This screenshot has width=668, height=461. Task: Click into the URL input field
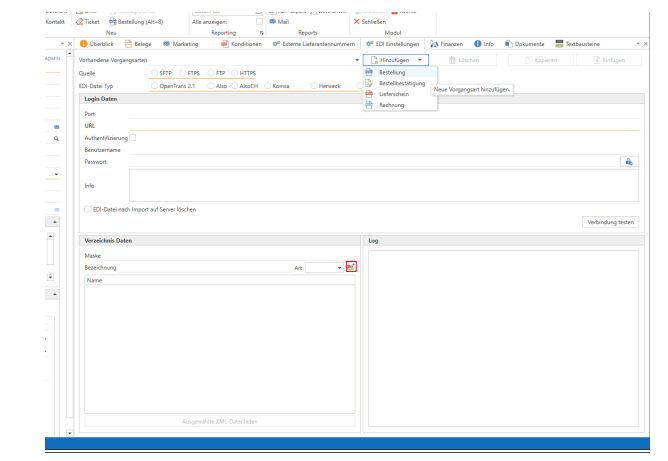tap(380, 126)
